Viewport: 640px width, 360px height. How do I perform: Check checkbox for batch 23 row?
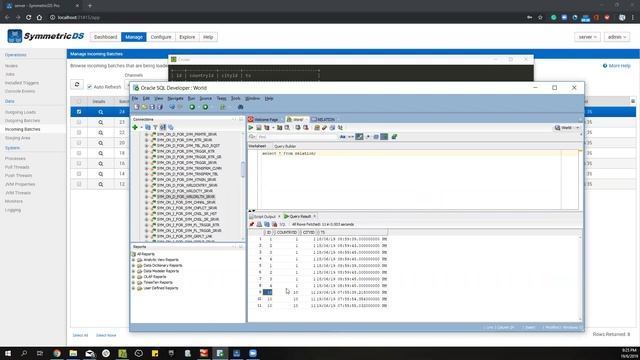coord(79,122)
